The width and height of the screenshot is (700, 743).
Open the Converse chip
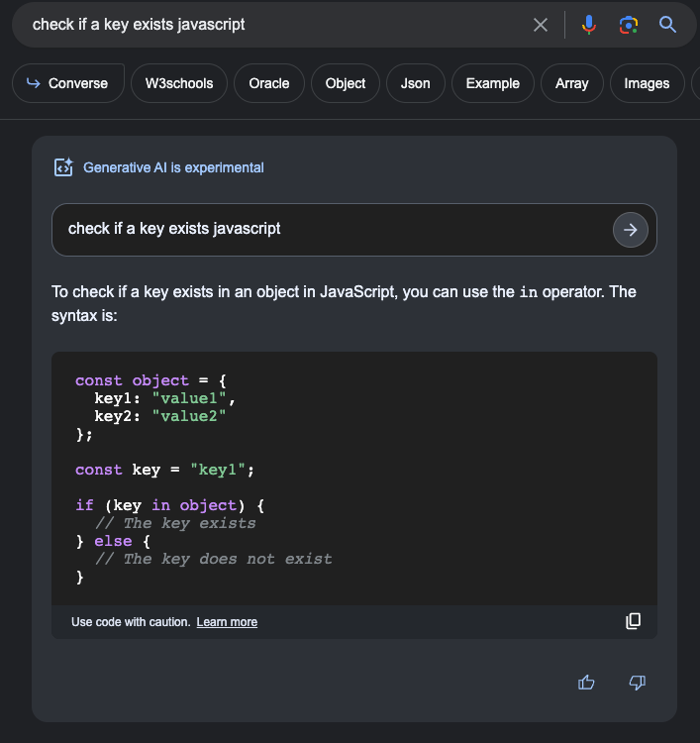point(67,83)
